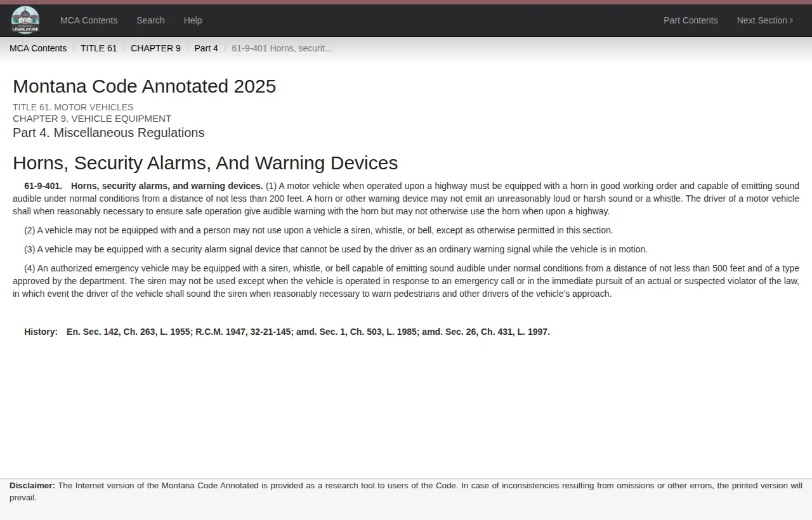Open the Search page
The image size is (812, 520).
150,20
